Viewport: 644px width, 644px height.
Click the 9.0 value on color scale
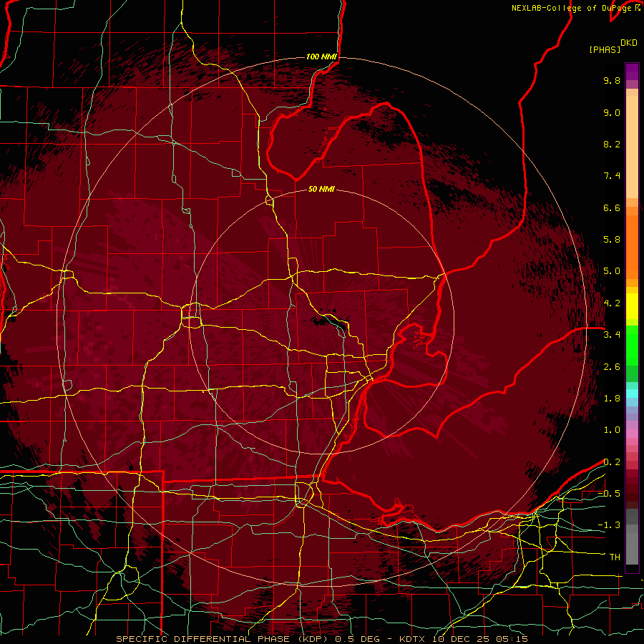[612, 112]
